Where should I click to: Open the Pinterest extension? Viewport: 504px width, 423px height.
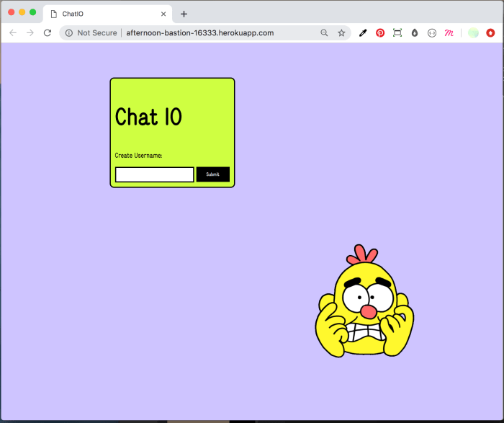pyautogui.click(x=380, y=33)
